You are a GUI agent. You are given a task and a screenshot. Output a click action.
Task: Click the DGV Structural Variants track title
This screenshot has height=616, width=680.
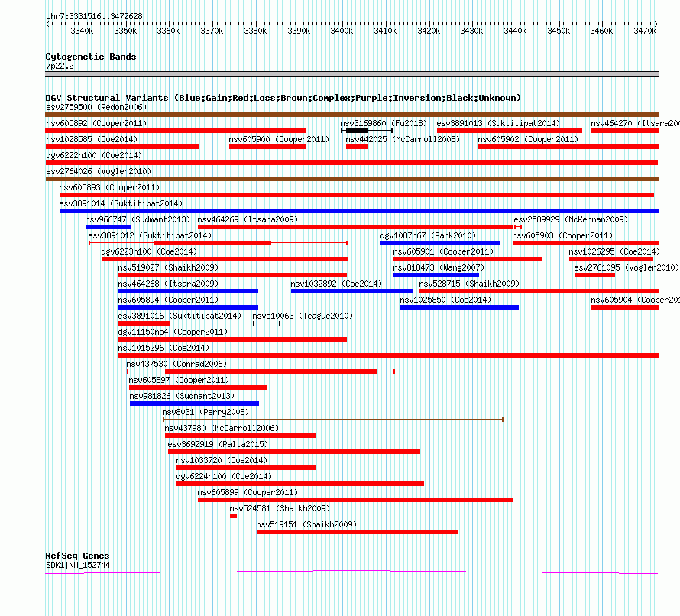point(283,98)
